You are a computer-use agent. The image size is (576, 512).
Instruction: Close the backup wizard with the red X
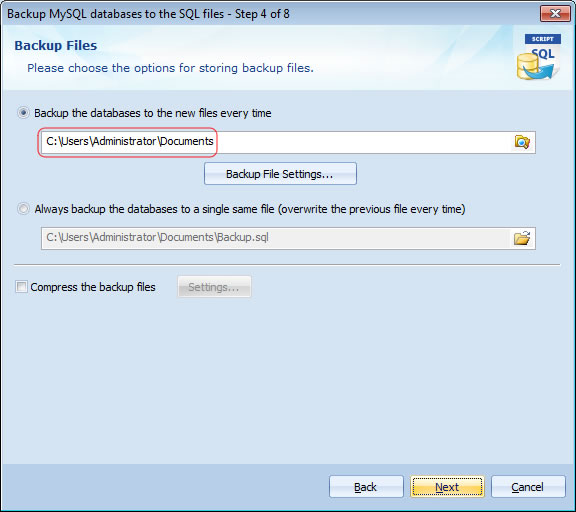click(x=555, y=14)
